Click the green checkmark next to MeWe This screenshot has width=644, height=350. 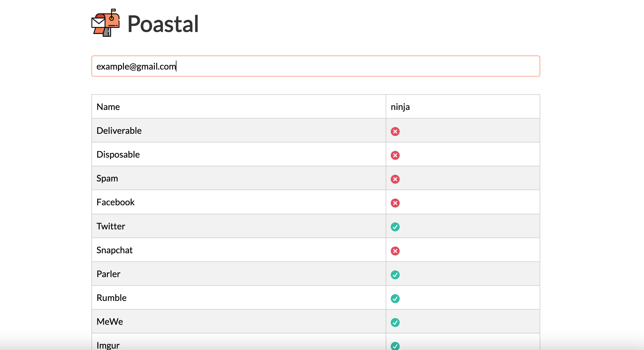[x=395, y=322]
